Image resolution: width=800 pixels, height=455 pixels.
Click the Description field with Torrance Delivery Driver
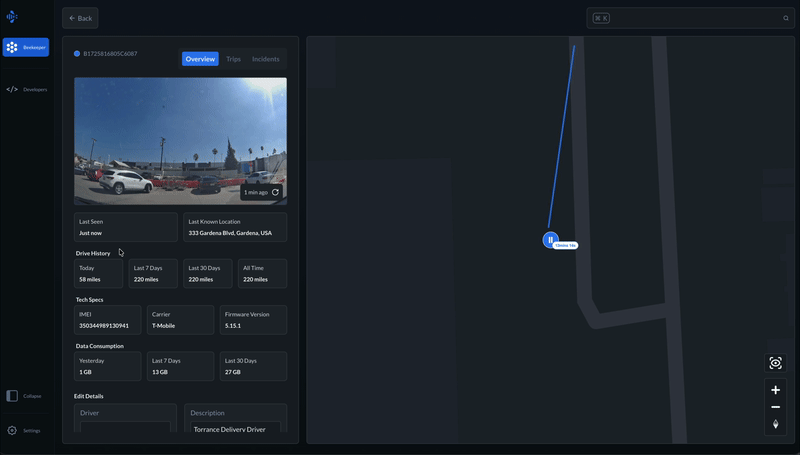click(x=236, y=429)
